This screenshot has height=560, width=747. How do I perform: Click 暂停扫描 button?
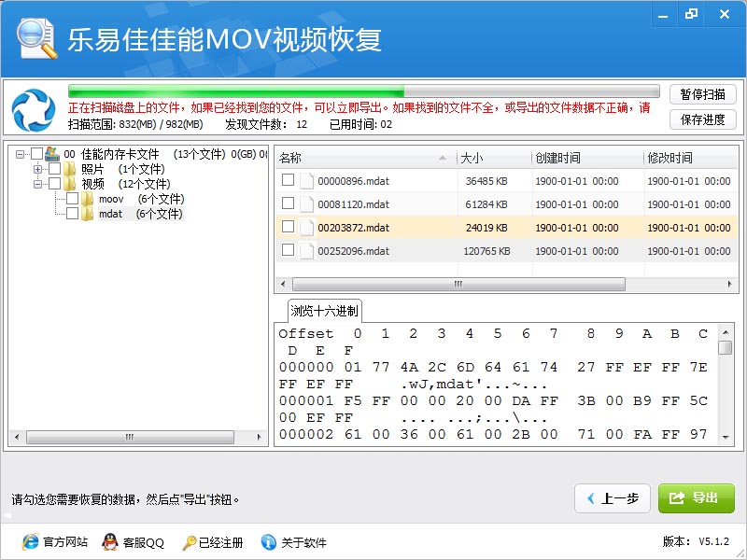tap(702, 94)
